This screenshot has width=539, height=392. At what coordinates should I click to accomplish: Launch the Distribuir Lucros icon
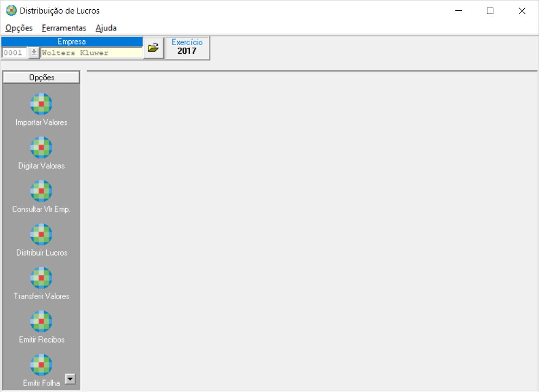click(x=41, y=235)
